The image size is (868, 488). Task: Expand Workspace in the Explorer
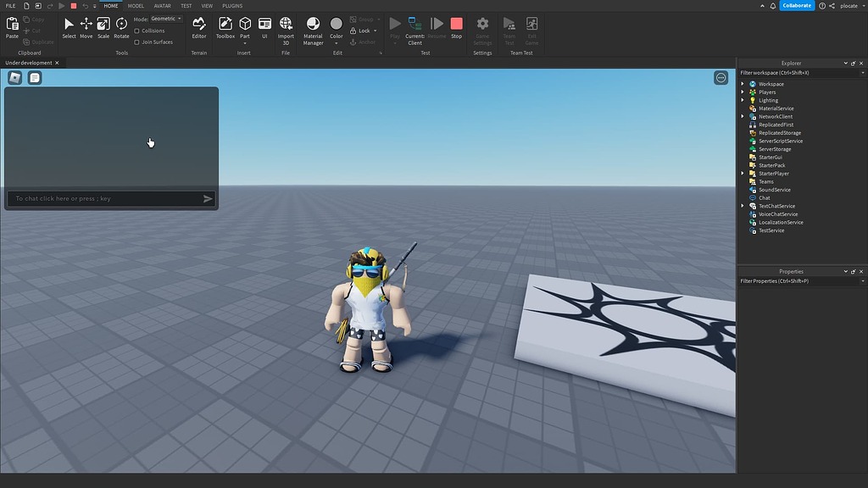click(743, 83)
